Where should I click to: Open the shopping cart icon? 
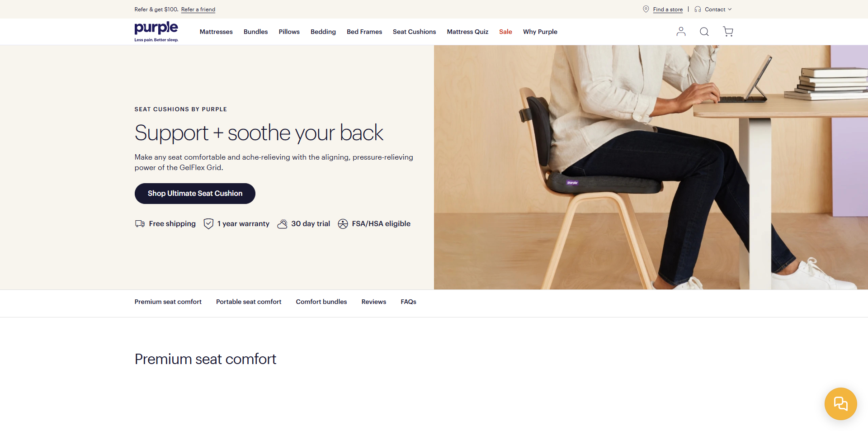728,32
